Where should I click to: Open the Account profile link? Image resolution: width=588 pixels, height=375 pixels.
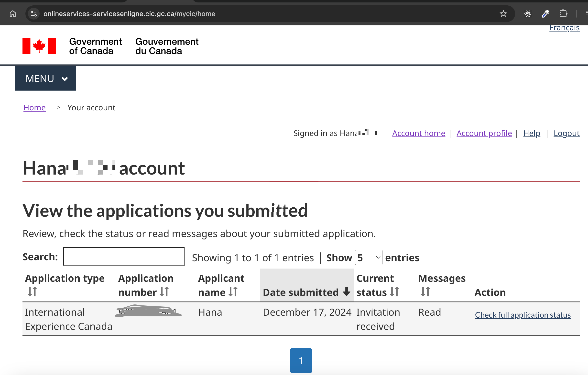pos(484,133)
